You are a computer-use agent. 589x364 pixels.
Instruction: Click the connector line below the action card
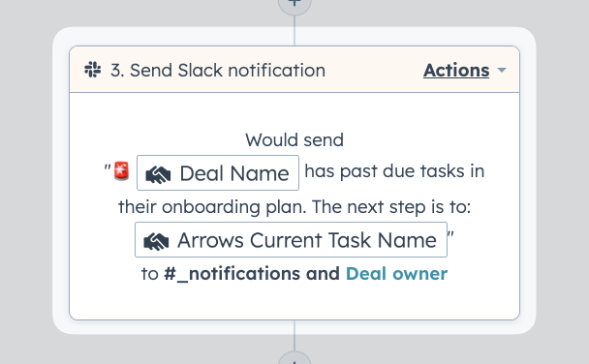tap(294, 336)
